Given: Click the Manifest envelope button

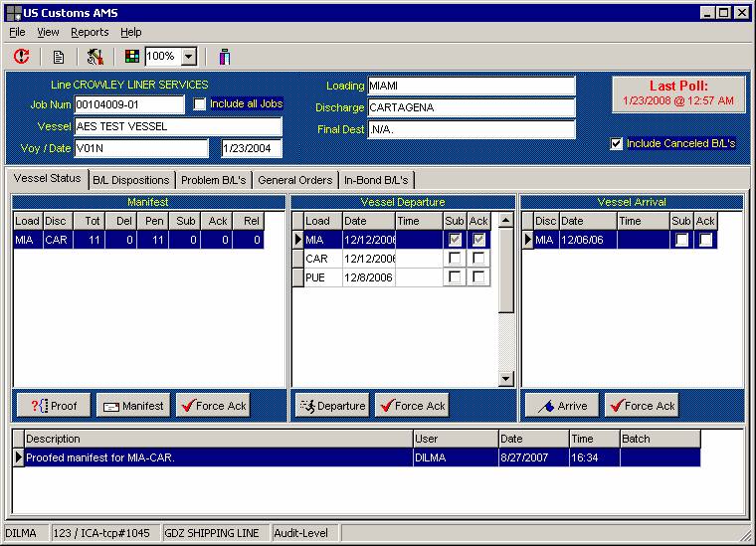Looking at the screenshot, I should coord(132,406).
